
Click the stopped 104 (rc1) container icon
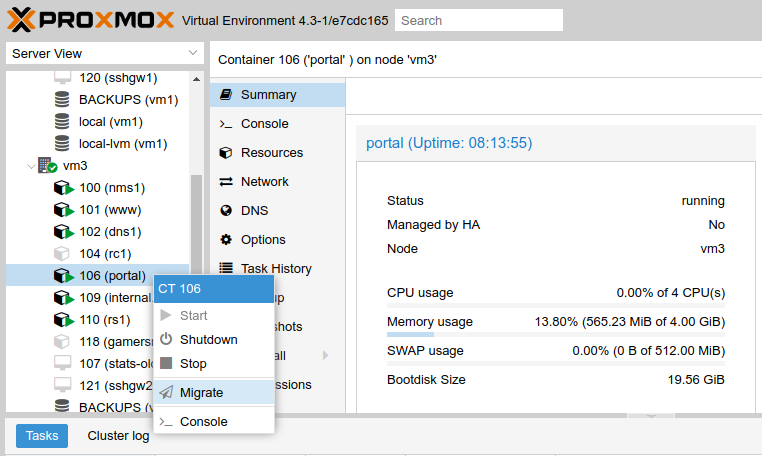point(62,254)
